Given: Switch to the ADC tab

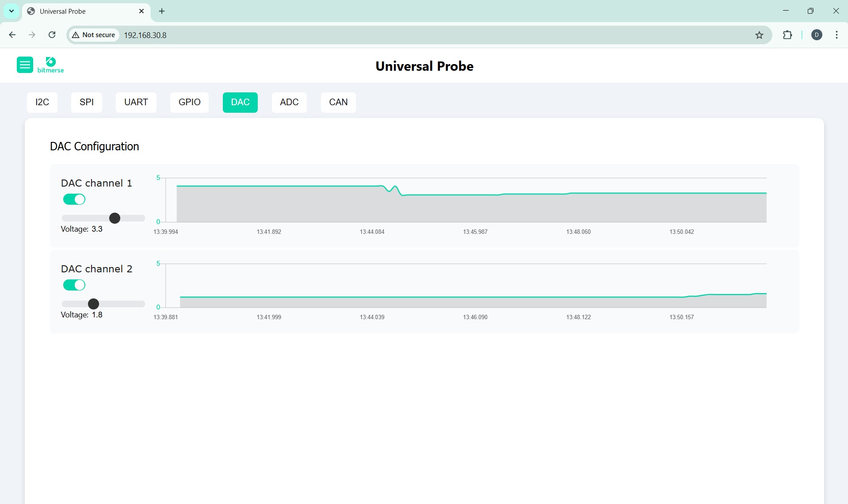Looking at the screenshot, I should 289,102.
